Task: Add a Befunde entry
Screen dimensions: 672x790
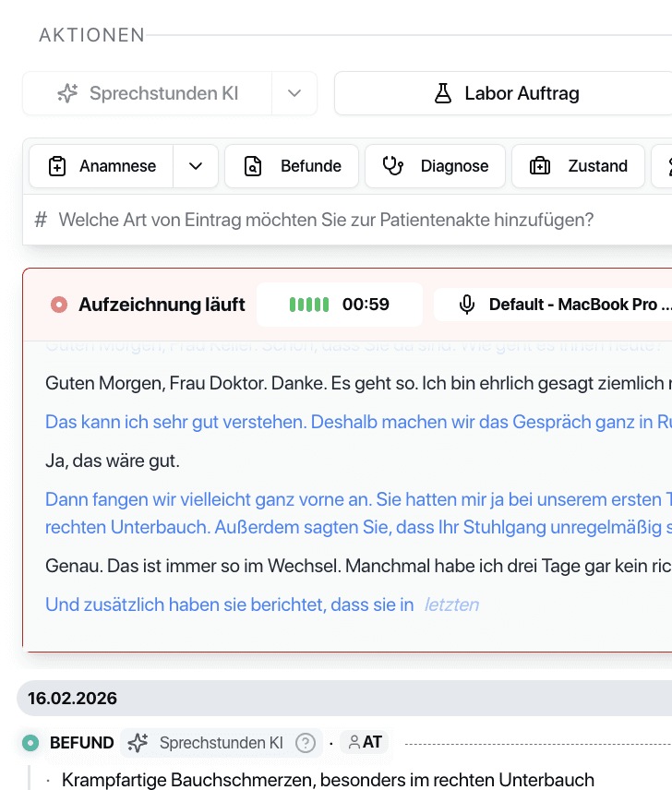Action: [x=292, y=166]
